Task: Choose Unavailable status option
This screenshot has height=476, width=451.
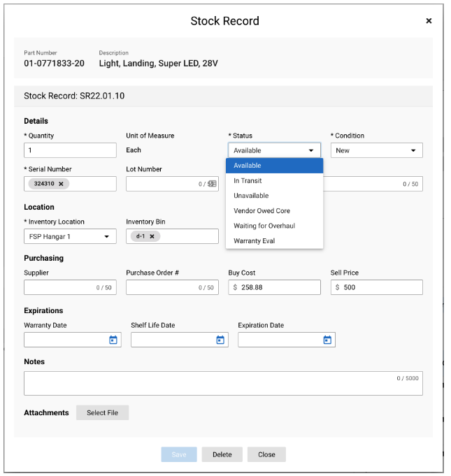Action: pyautogui.click(x=274, y=196)
